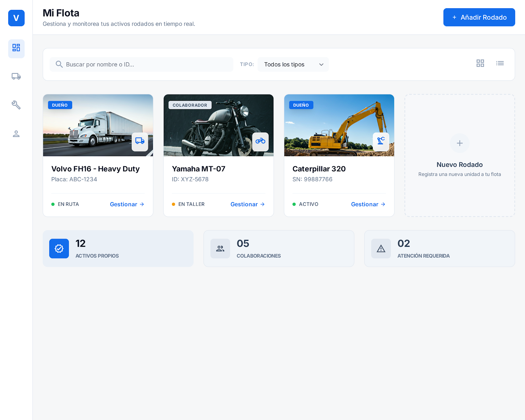
Task: Open the truck vehicles sidebar icon
Action: pos(16,76)
